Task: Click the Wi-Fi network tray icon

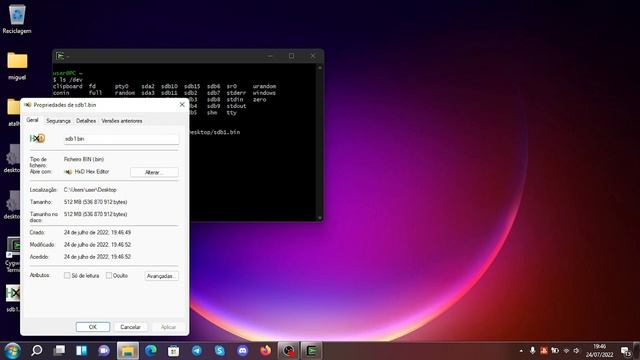Action: click(566, 351)
